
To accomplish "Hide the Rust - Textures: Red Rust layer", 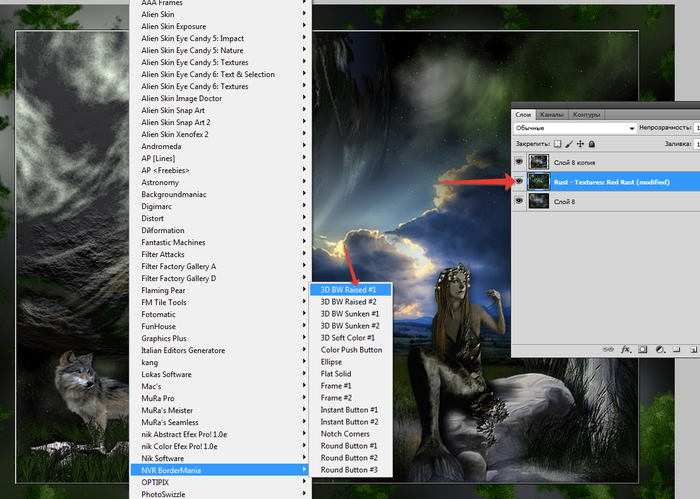I will coord(519,182).
